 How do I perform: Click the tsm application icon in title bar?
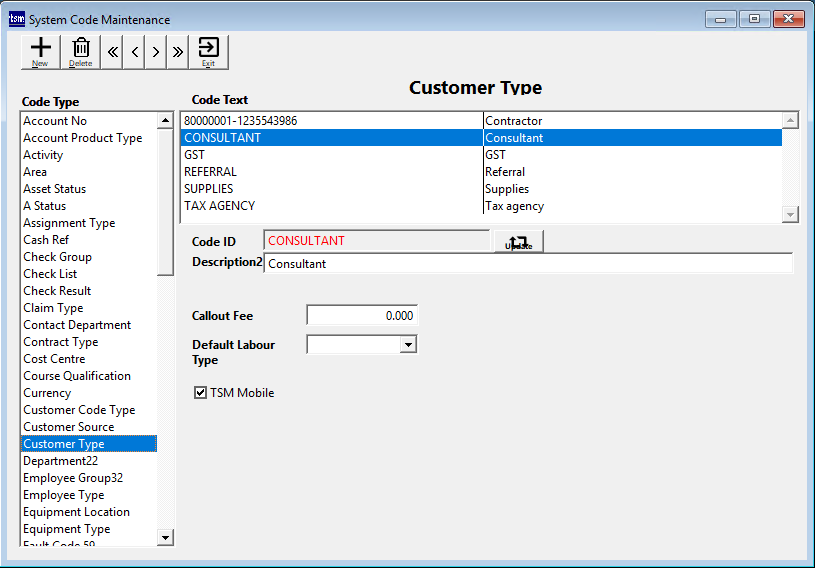pyautogui.click(x=17, y=19)
